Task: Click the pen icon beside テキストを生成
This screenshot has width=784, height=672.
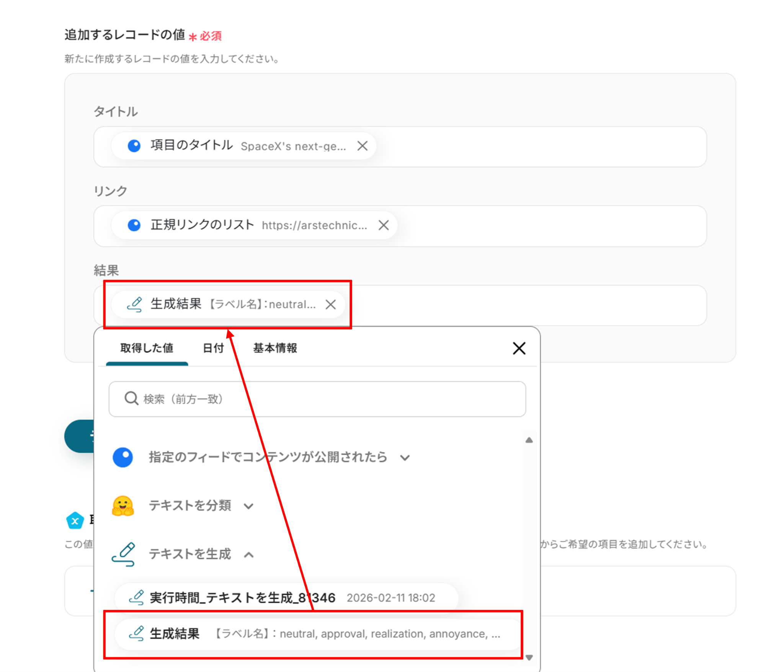Action: point(123,554)
